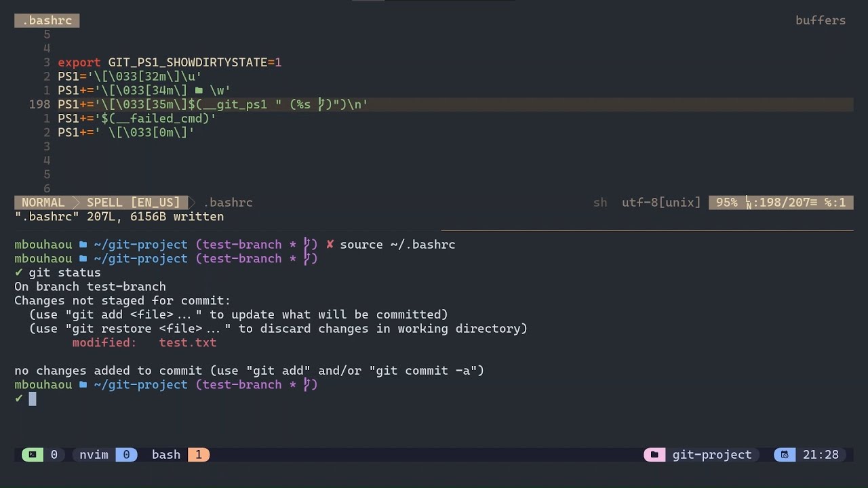The image size is (868, 488).
Task: Click the tmux session terminal icon
Action: (x=33, y=455)
